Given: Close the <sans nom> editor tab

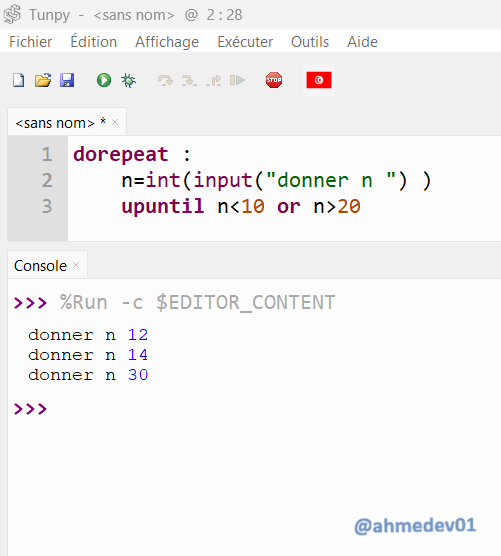Looking at the screenshot, I should [115, 122].
